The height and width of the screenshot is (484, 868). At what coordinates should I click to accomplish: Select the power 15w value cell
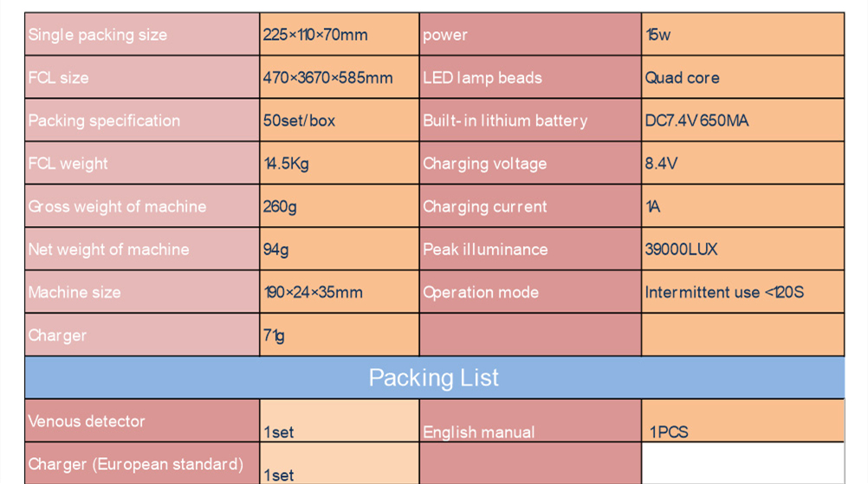[743, 35]
